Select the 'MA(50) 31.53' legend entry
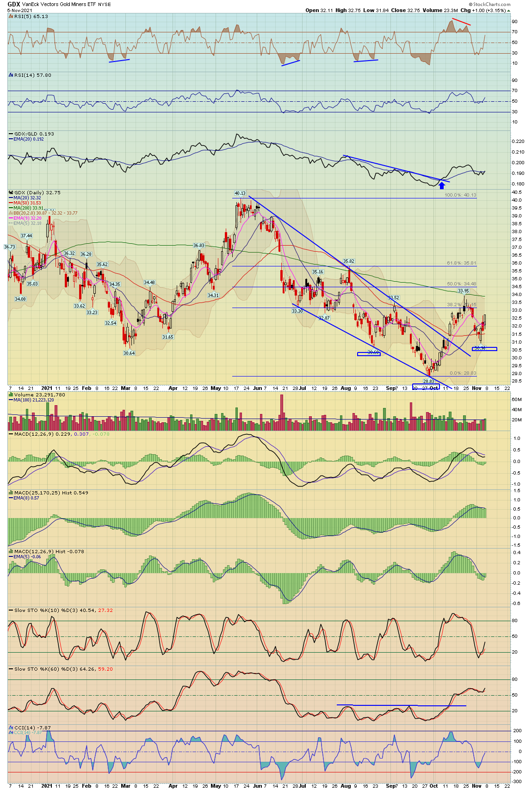This screenshot has height=790, width=532. 25,203
